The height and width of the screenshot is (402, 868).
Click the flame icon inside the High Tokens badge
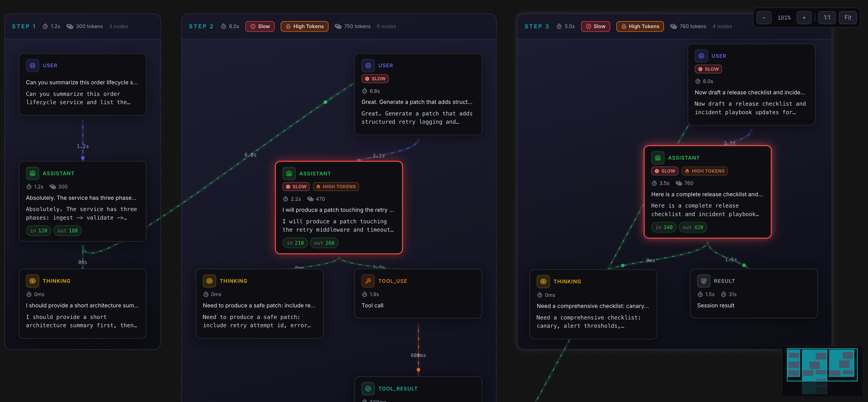[x=289, y=26]
